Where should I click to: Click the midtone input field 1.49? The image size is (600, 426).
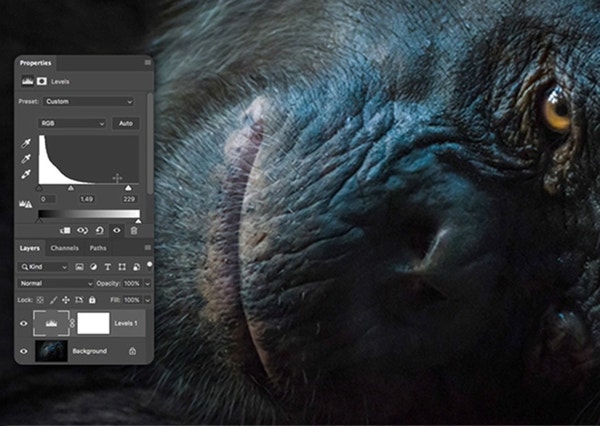click(x=87, y=199)
